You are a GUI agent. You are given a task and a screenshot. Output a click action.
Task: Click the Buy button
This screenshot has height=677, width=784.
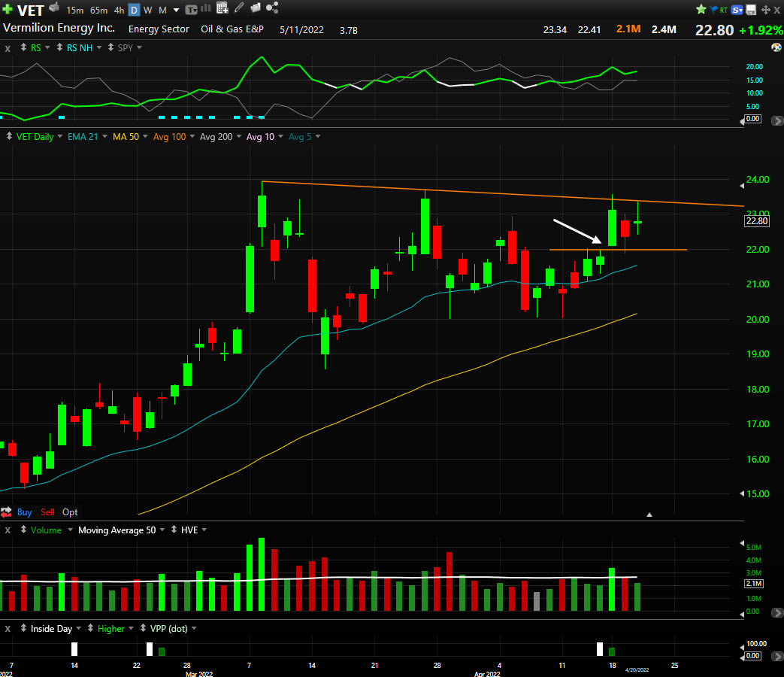coord(25,512)
